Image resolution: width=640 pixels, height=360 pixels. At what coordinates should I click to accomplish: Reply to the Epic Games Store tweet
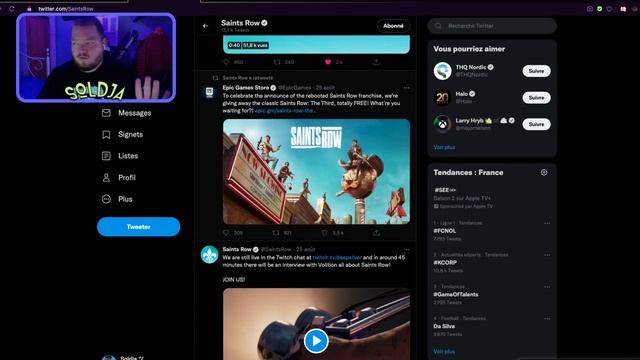tap(226, 233)
